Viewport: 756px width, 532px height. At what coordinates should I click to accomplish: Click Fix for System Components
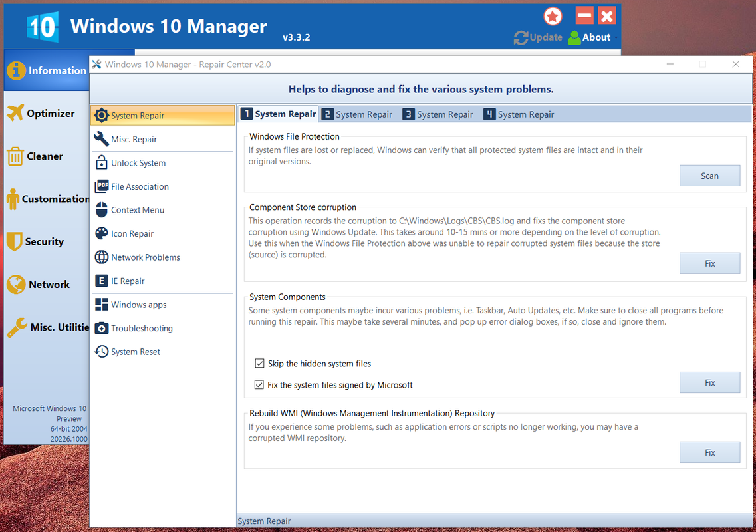pyautogui.click(x=709, y=382)
